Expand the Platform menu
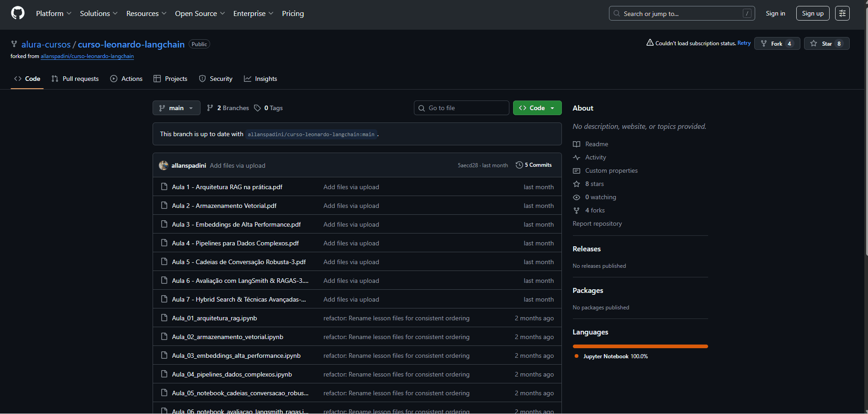 pos(53,14)
